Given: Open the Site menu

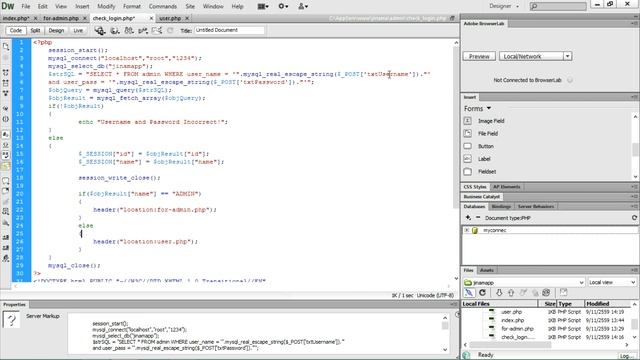Looking at the screenshot, I should click(190, 7).
